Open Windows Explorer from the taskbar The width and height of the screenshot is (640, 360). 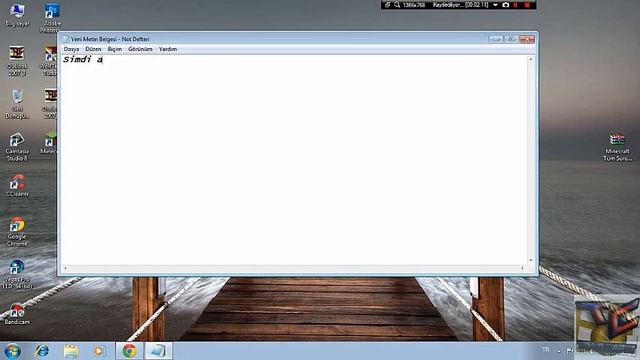pyautogui.click(x=71, y=351)
